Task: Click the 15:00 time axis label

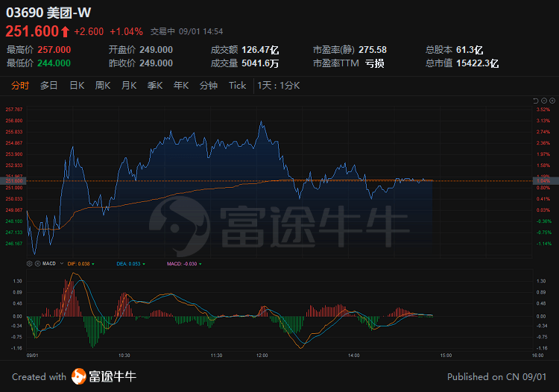Action: pyautogui.click(x=446, y=355)
